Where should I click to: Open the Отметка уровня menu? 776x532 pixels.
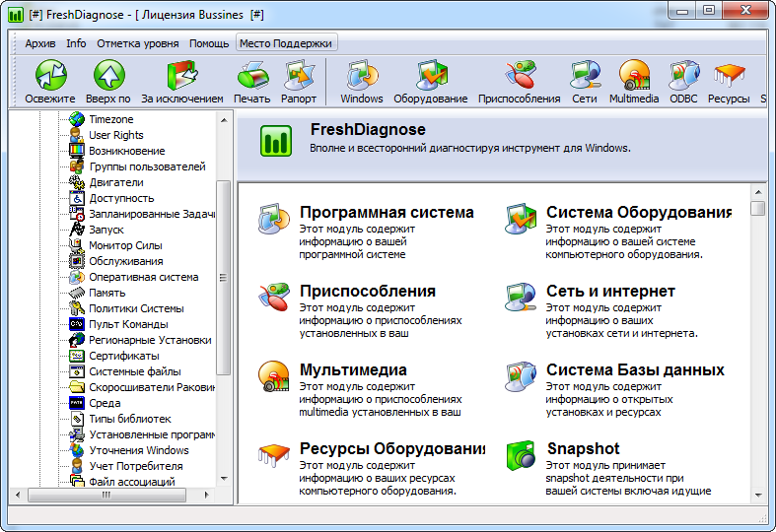coord(138,43)
